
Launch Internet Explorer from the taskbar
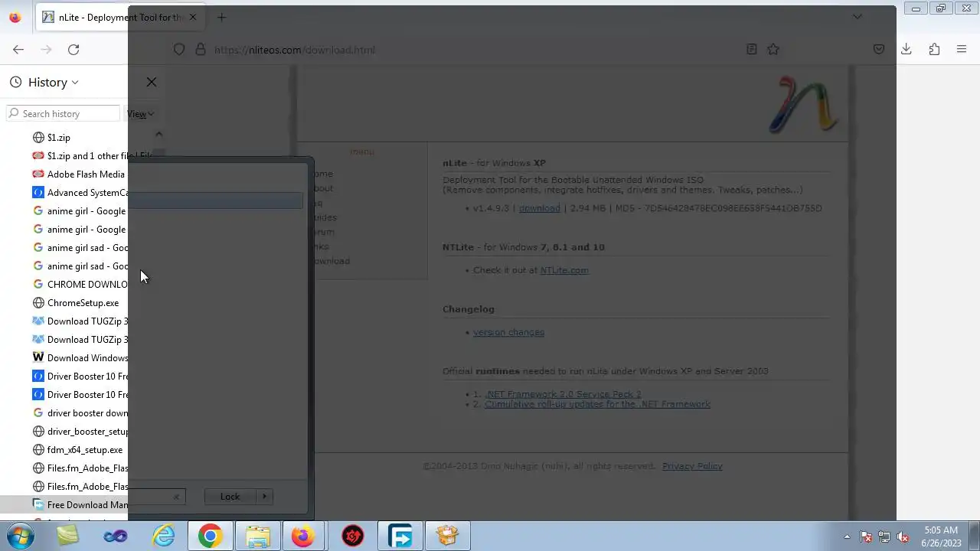click(163, 536)
